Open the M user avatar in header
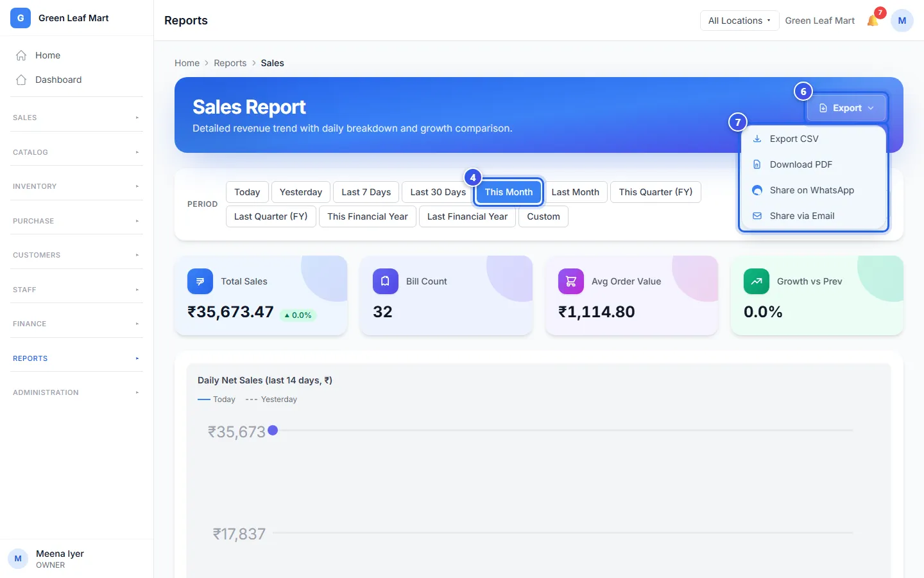924x578 pixels. click(902, 21)
